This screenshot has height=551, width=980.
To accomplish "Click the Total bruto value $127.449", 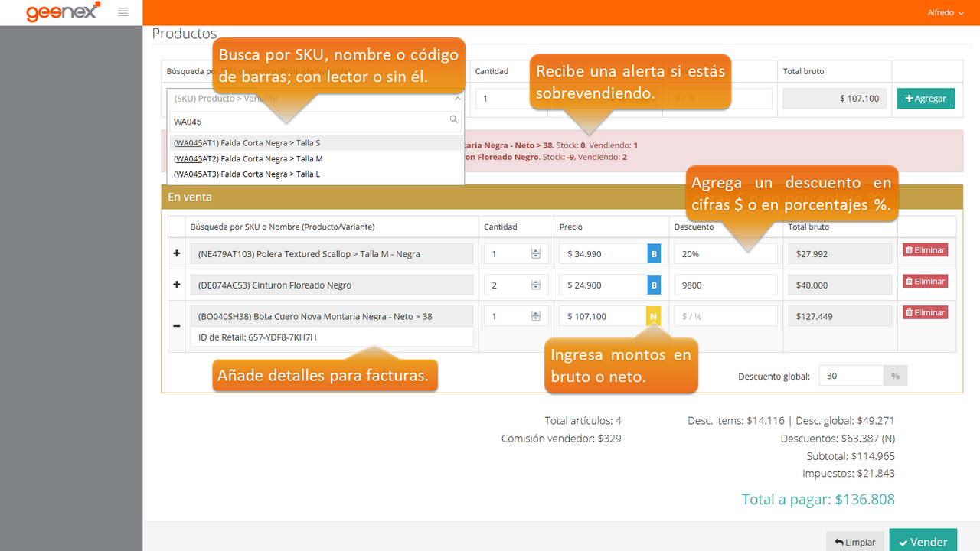I will coord(841,316).
